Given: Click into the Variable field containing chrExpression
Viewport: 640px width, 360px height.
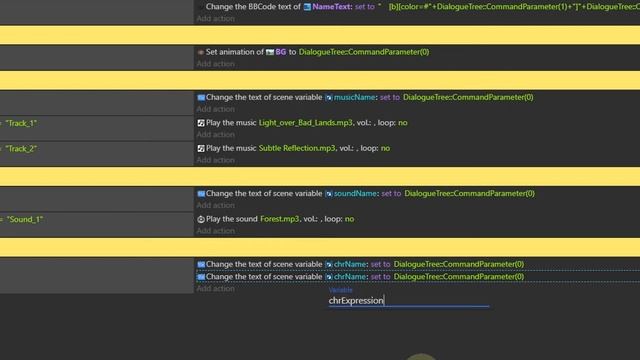Looking at the screenshot, I should 409,301.
